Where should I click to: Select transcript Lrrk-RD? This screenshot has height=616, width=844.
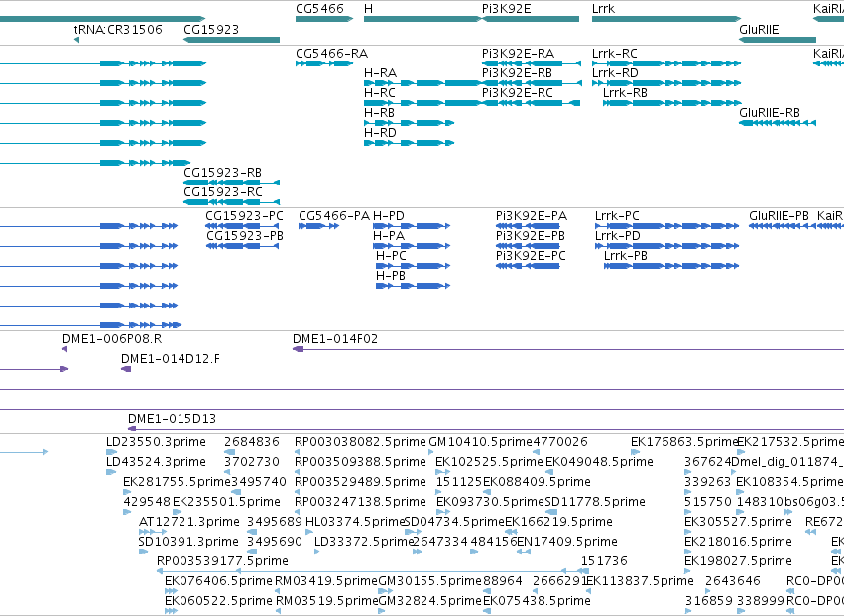666,83
